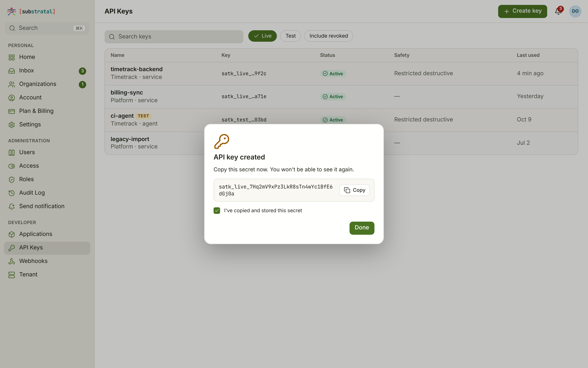The image size is (588, 368).
Task: Select the ci-agent key name
Action: pos(122,116)
